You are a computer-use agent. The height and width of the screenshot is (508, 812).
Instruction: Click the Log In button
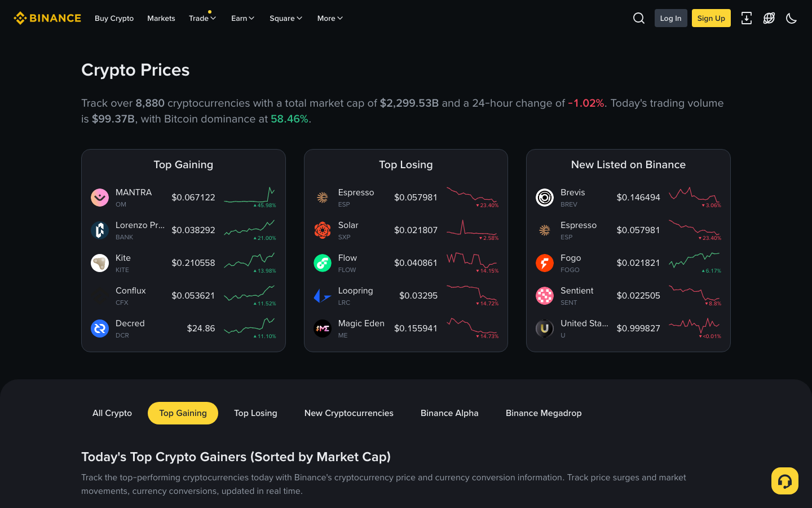pyautogui.click(x=670, y=18)
